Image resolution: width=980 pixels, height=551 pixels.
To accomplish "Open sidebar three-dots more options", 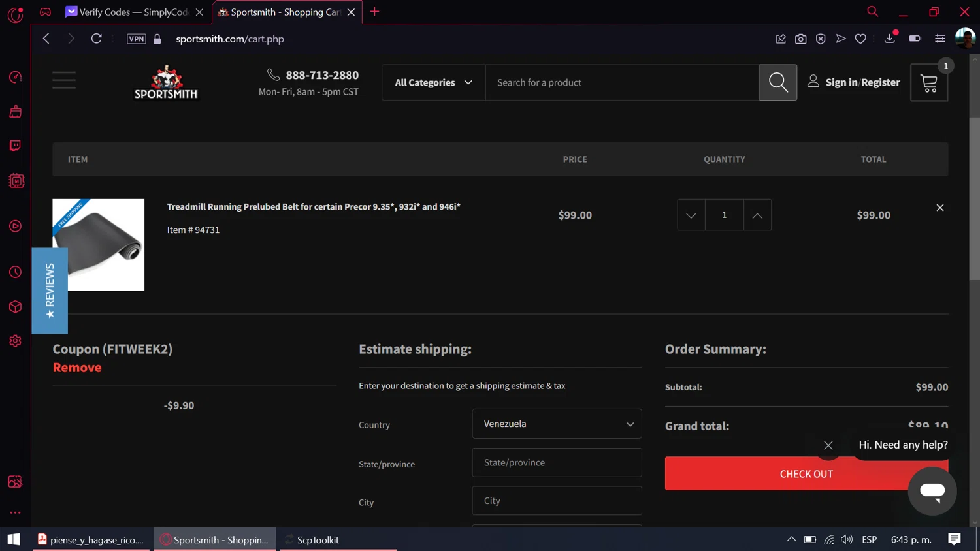I will click(x=16, y=513).
